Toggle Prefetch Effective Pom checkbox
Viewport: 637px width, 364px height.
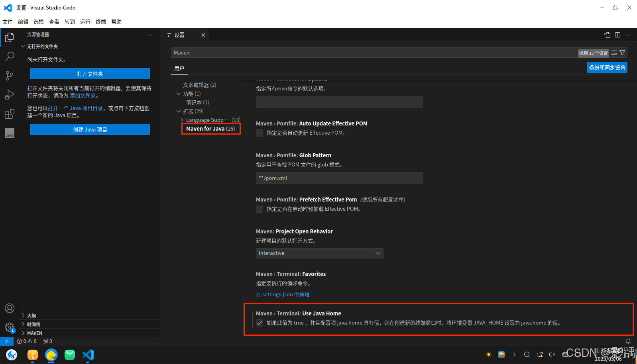point(260,209)
